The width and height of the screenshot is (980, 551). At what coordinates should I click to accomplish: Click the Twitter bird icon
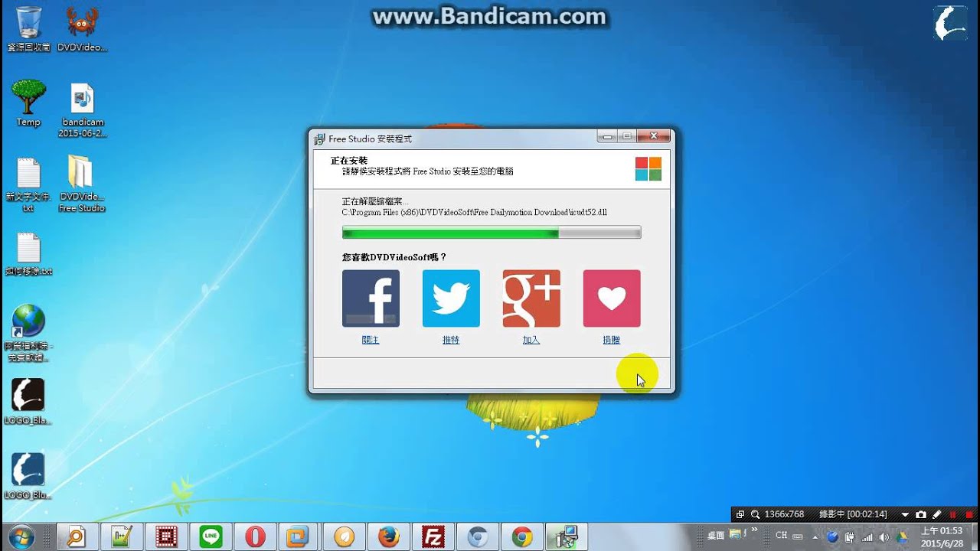451,298
